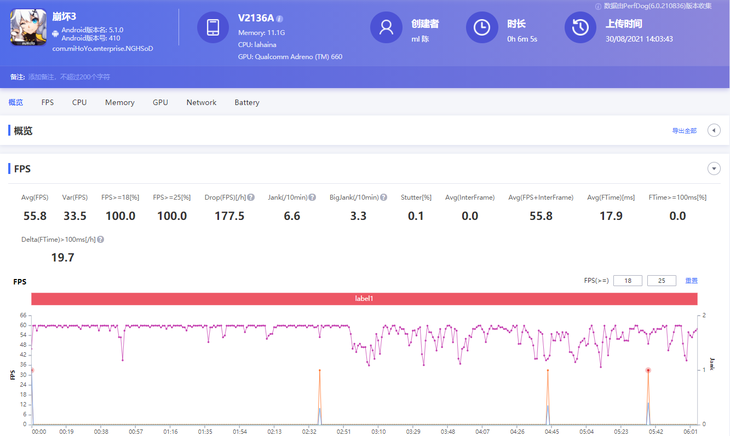The width and height of the screenshot is (730, 436).
Task: Show help for Delta(FTime)>100ms metric
Action: [x=102, y=240]
